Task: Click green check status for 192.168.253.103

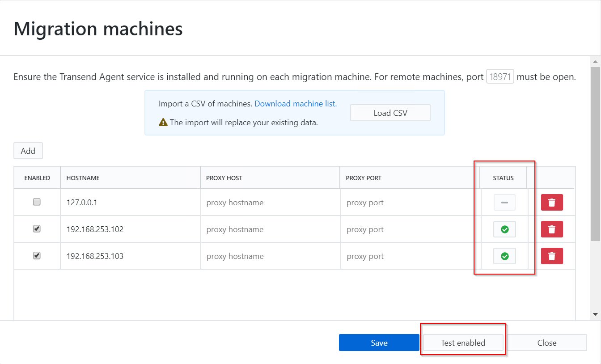Action: pos(504,256)
